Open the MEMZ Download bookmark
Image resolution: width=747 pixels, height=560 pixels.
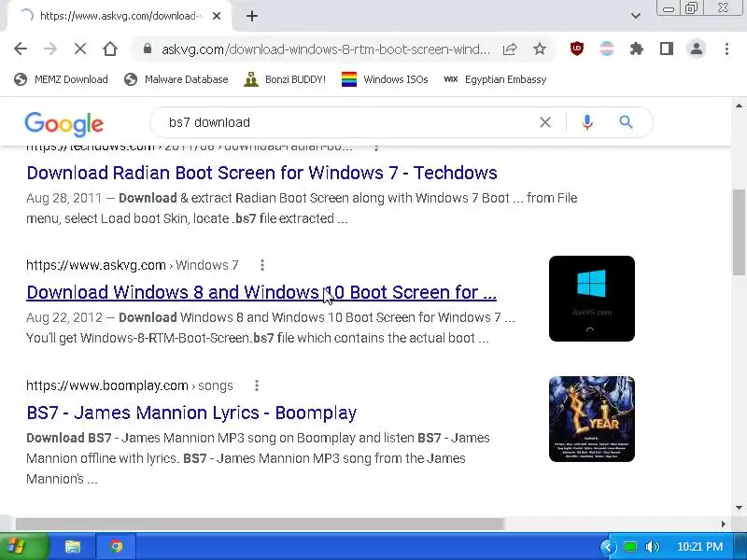click(61, 79)
